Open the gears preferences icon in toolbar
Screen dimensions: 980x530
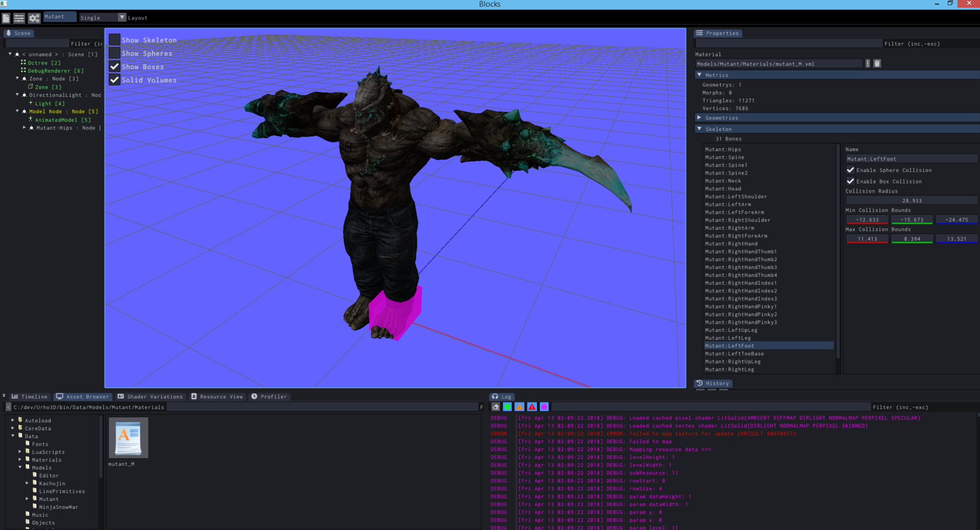34,18
